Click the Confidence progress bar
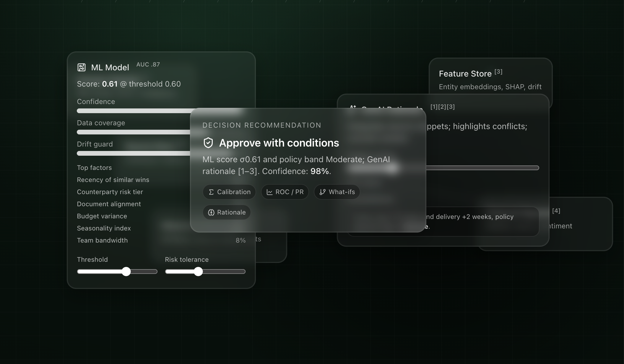This screenshot has width=624, height=364. coord(133,111)
